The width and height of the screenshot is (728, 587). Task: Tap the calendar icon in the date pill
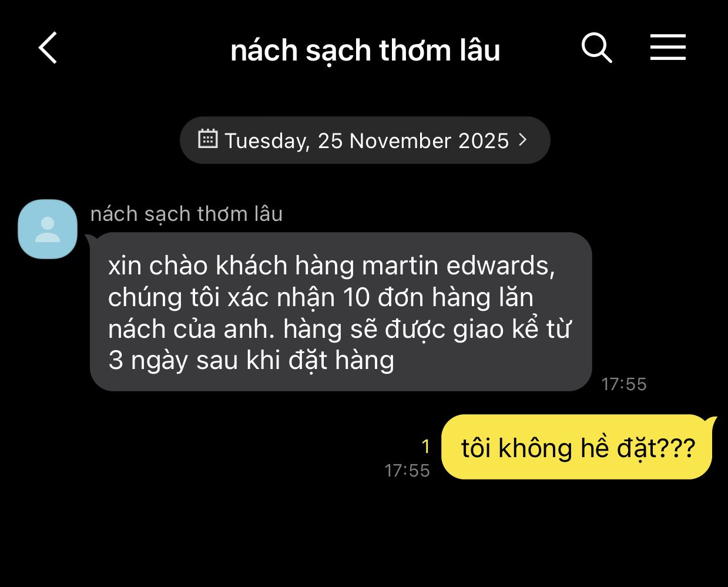point(207,139)
